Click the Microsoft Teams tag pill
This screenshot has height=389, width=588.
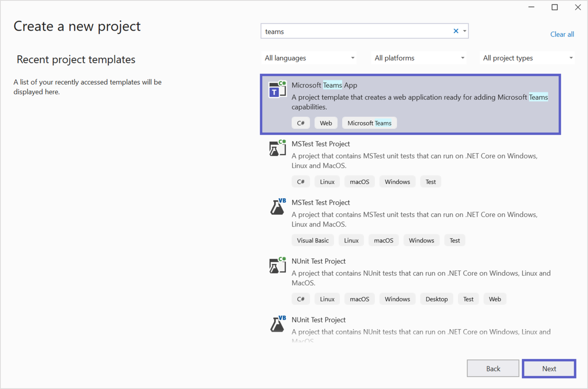pyautogui.click(x=369, y=123)
